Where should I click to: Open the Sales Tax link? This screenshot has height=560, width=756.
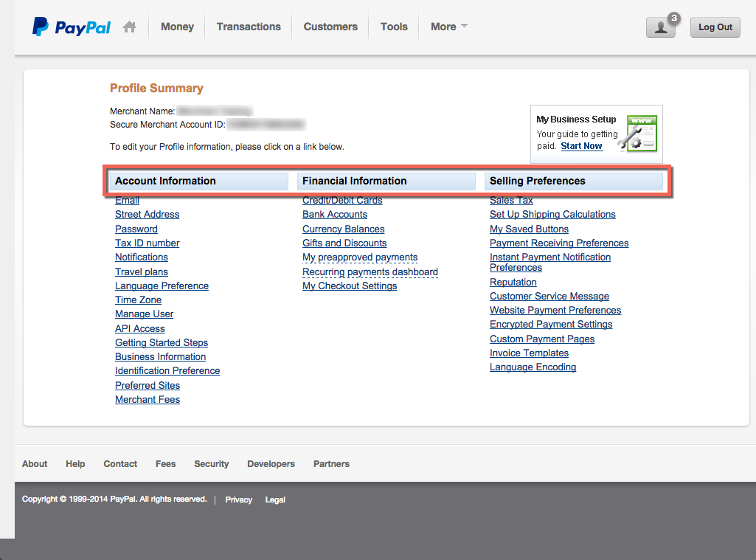point(512,200)
